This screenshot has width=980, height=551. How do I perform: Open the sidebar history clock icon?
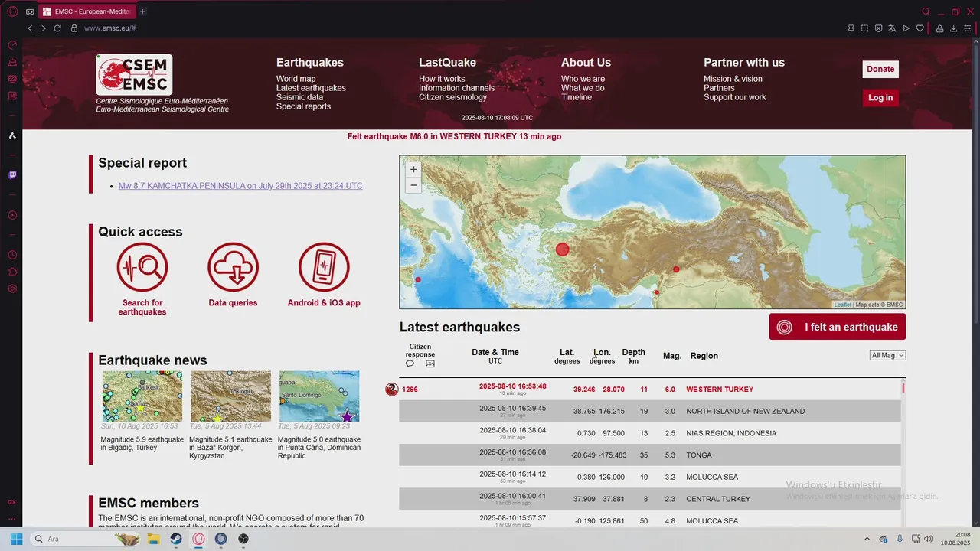(12, 255)
